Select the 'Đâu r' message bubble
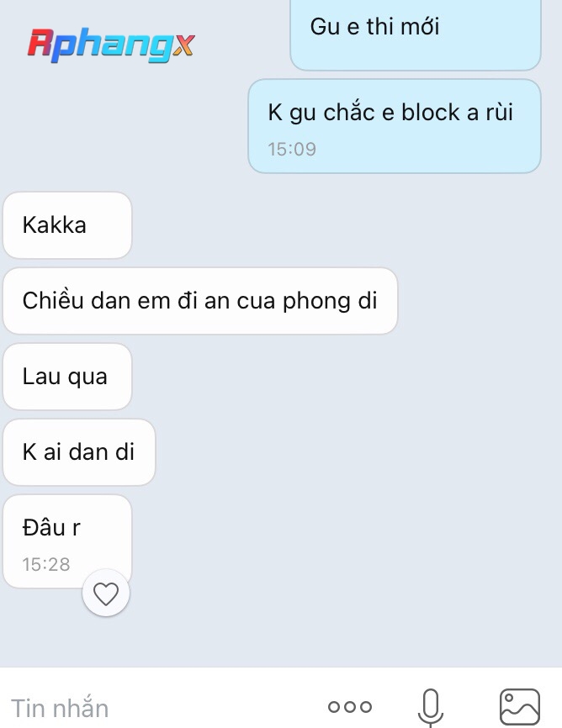Screen dimensions: 562x728 click(67, 541)
